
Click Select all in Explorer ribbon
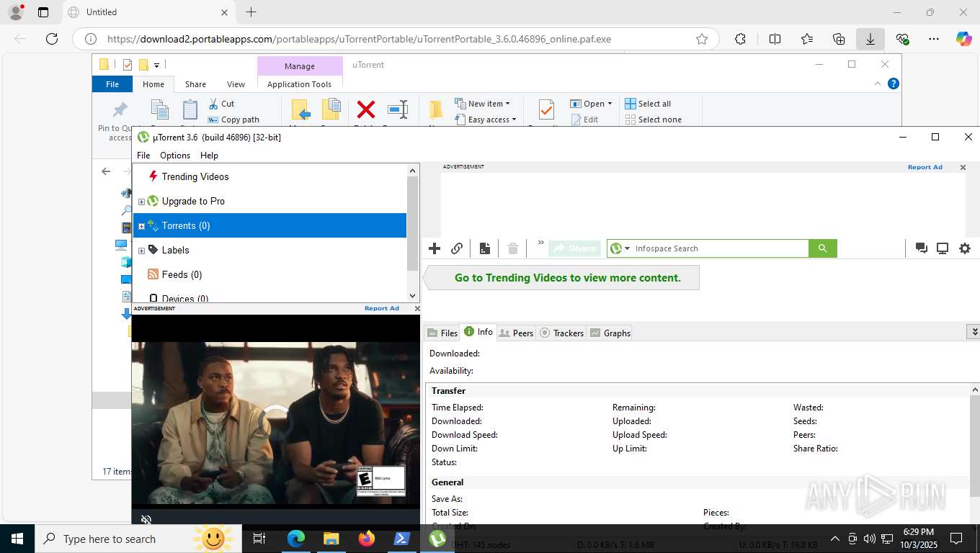point(648,104)
